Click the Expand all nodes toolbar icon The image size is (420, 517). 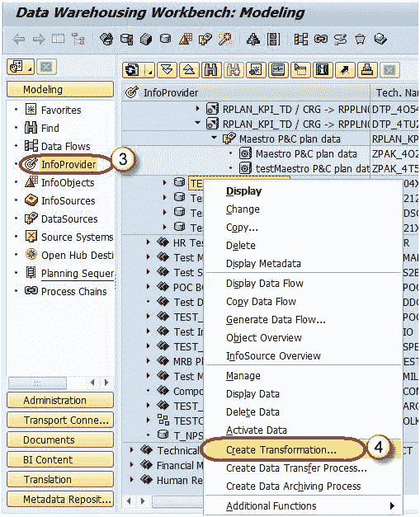[x=167, y=70]
